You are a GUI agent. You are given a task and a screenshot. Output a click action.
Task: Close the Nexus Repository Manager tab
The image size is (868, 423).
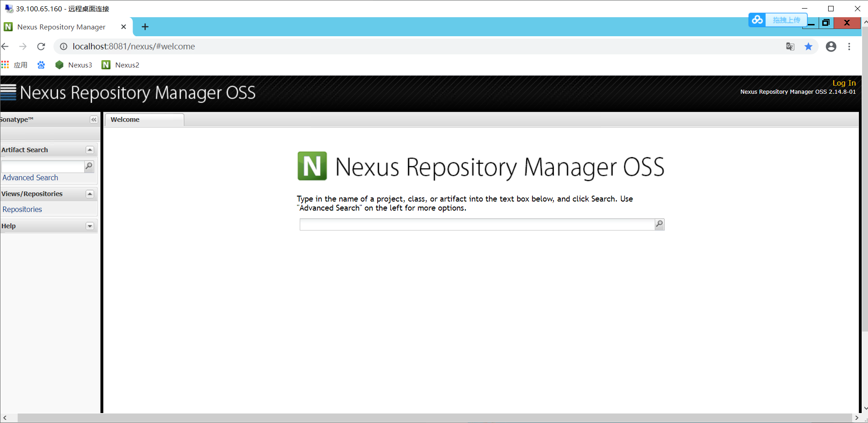click(124, 27)
